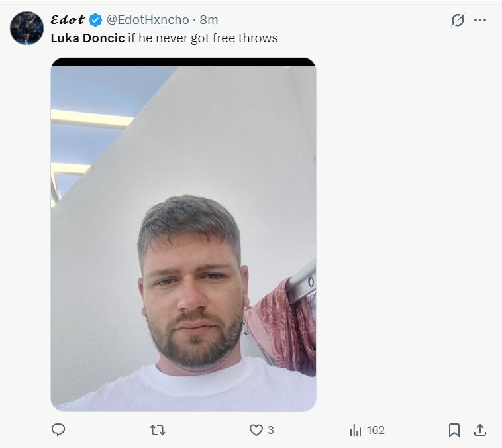Open the share upload arrow icon
Screen dimensions: 502x448
pyautogui.click(x=480, y=430)
